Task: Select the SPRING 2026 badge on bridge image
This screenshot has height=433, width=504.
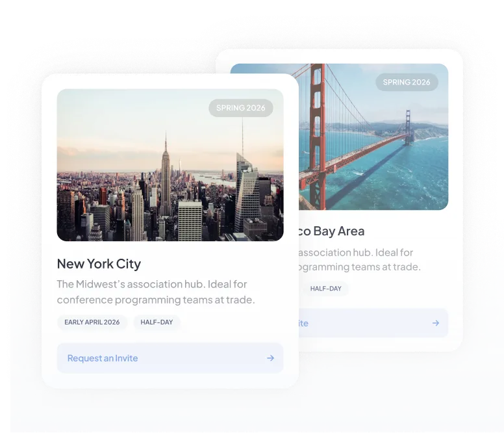Action: [x=407, y=82]
